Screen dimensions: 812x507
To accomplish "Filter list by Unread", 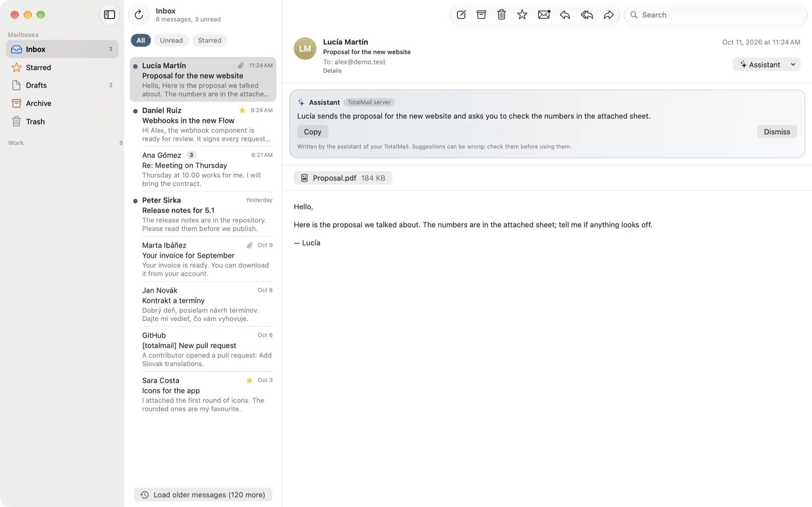I will tap(171, 41).
